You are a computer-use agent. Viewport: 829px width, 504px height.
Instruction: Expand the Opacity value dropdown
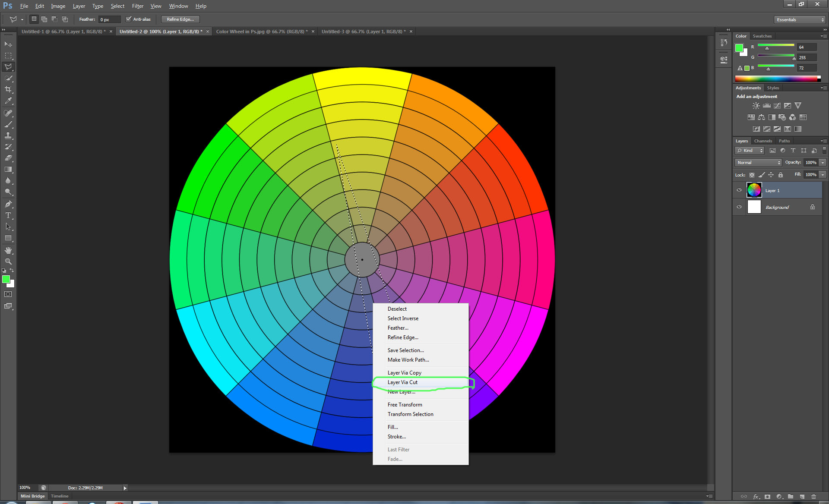click(822, 162)
